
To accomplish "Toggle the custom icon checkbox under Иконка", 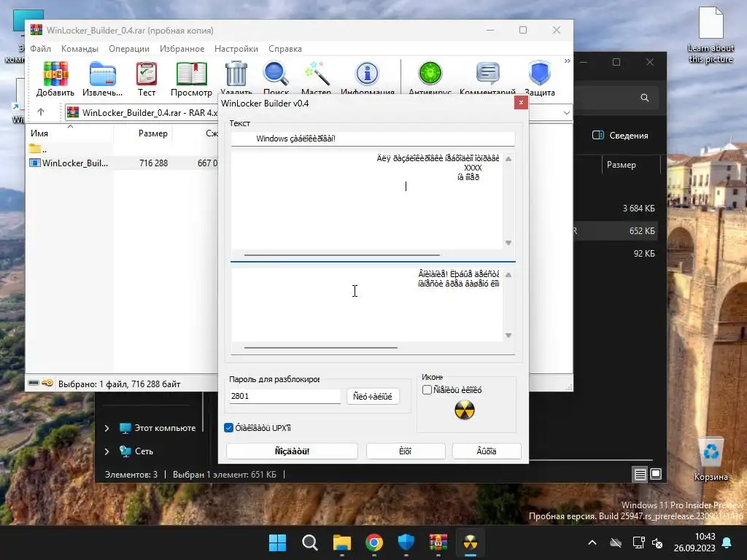I will coord(427,390).
